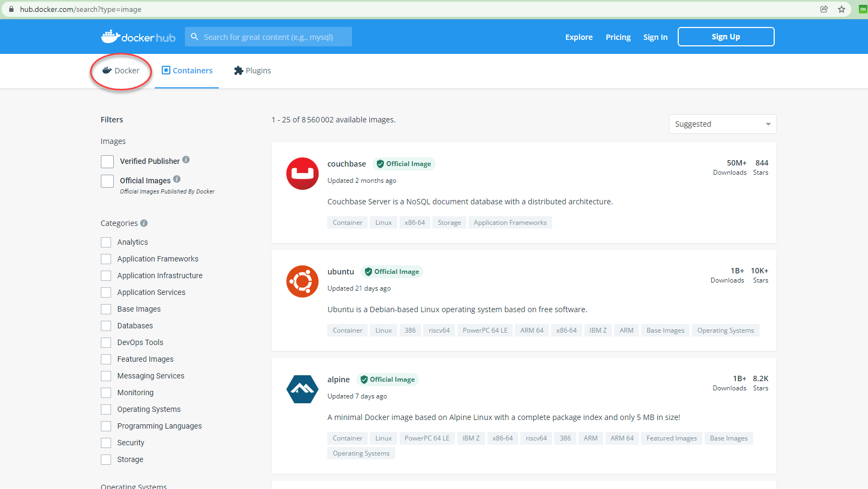The height and width of the screenshot is (489, 868).
Task: Click couchbase Official Image badge
Action: (404, 164)
